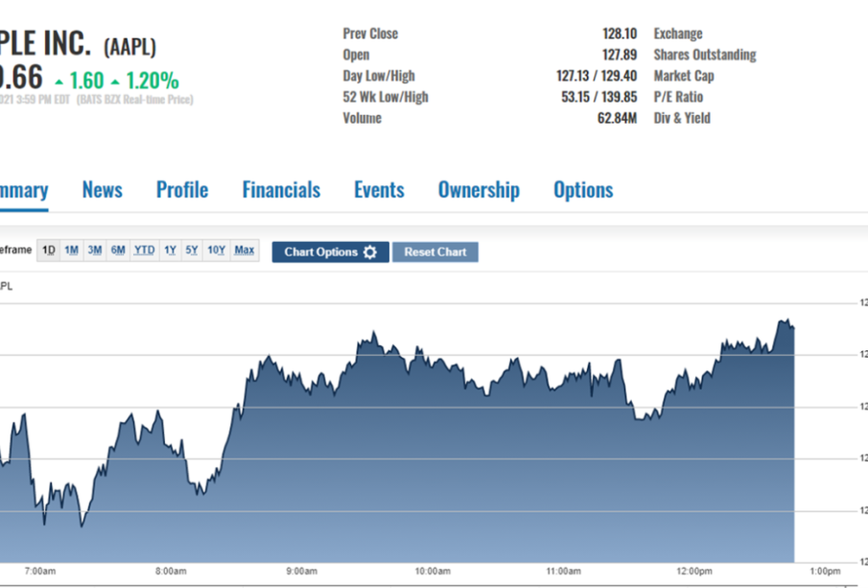The image size is (868, 588).
Task: Open the Options tab
Action: pos(583,190)
